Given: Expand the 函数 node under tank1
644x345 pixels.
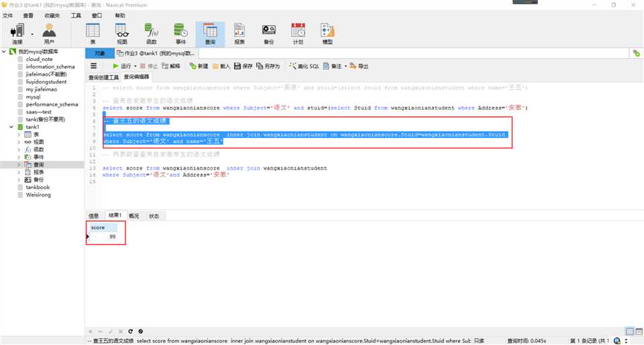Looking at the screenshot, I should 19,150.
